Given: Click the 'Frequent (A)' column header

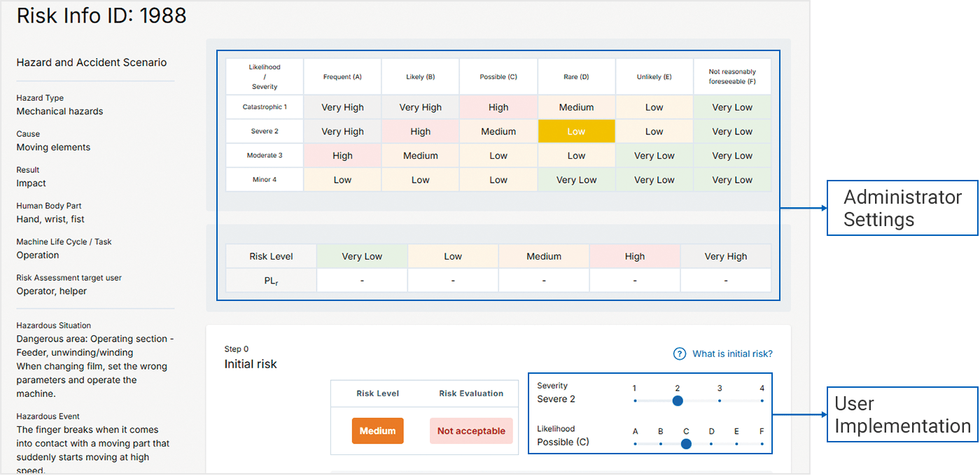Looking at the screenshot, I should [342, 76].
